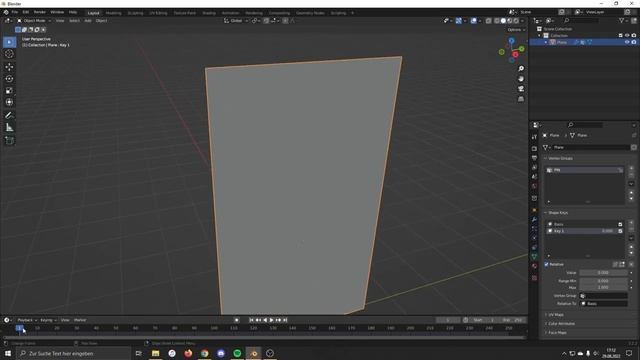
Task: Open the File menu
Action: [x=15, y=12]
